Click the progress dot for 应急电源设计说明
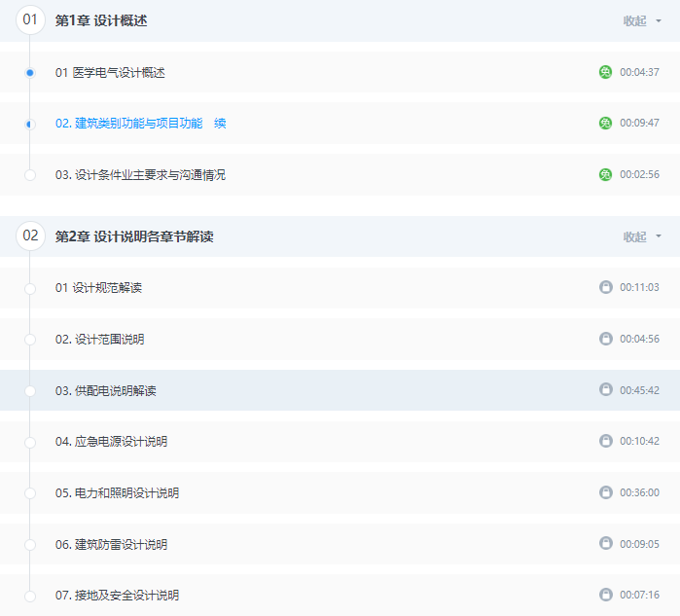The height and width of the screenshot is (616, 680). (x=30, y=443)
